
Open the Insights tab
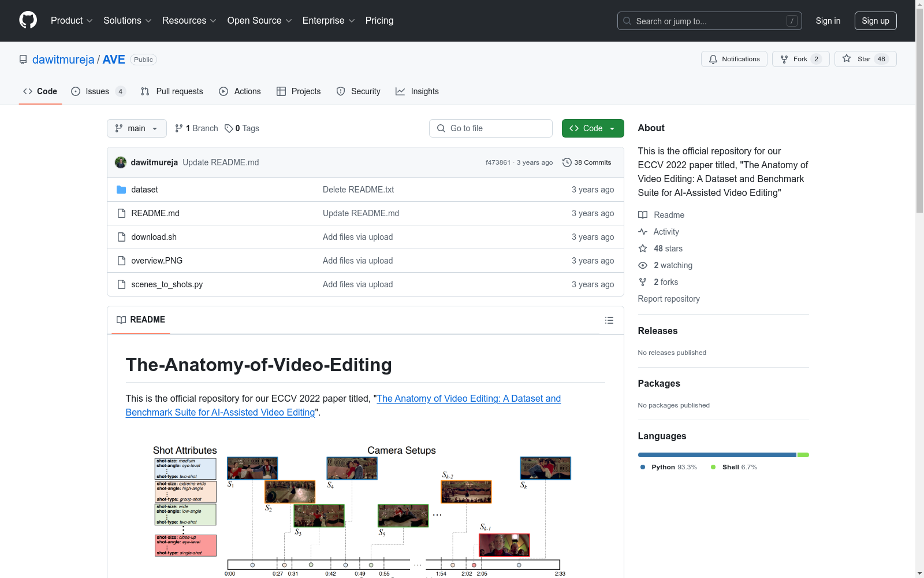tap(417, 91)
